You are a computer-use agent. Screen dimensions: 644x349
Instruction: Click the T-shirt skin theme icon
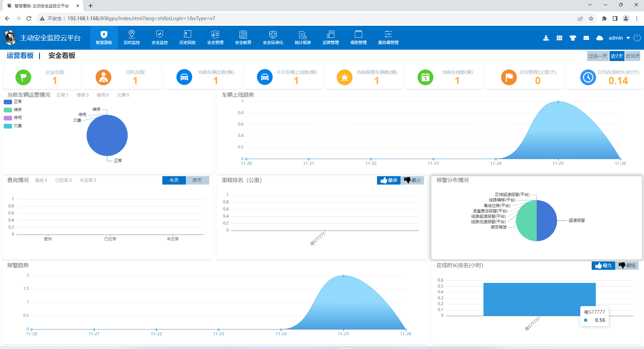coord(573,38)
